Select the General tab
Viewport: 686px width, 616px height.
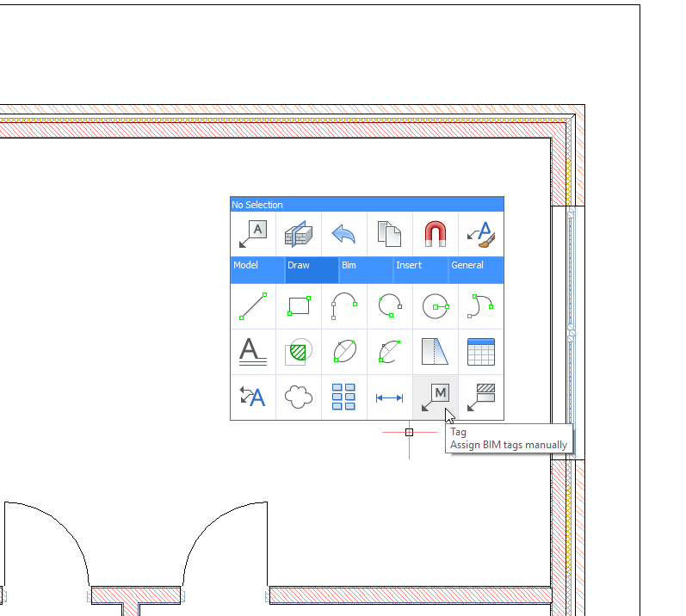[475, 269]
